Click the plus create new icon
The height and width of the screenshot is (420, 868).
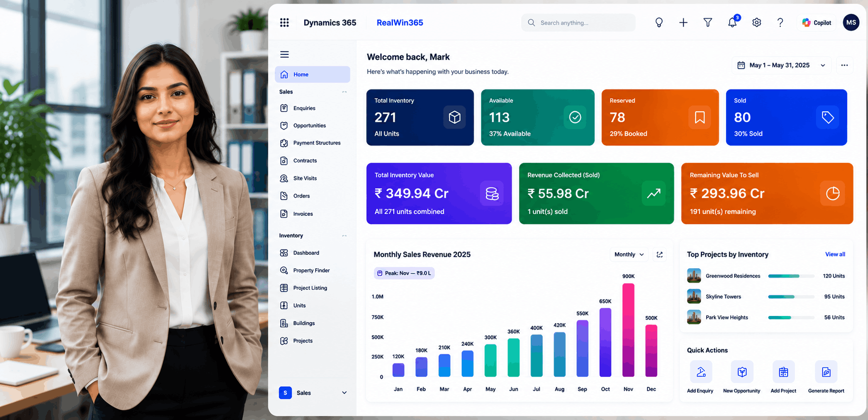[x=683, y=23]
